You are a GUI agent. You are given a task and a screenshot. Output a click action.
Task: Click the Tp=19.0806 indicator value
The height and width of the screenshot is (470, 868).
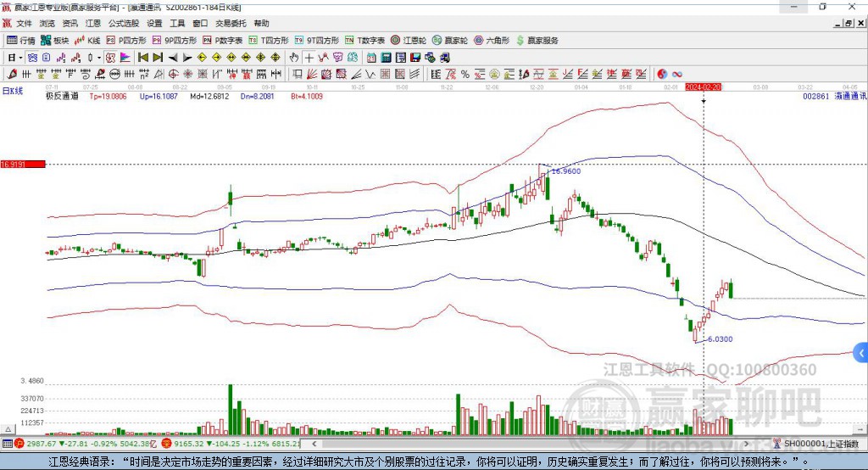click(x=108, y=96)
